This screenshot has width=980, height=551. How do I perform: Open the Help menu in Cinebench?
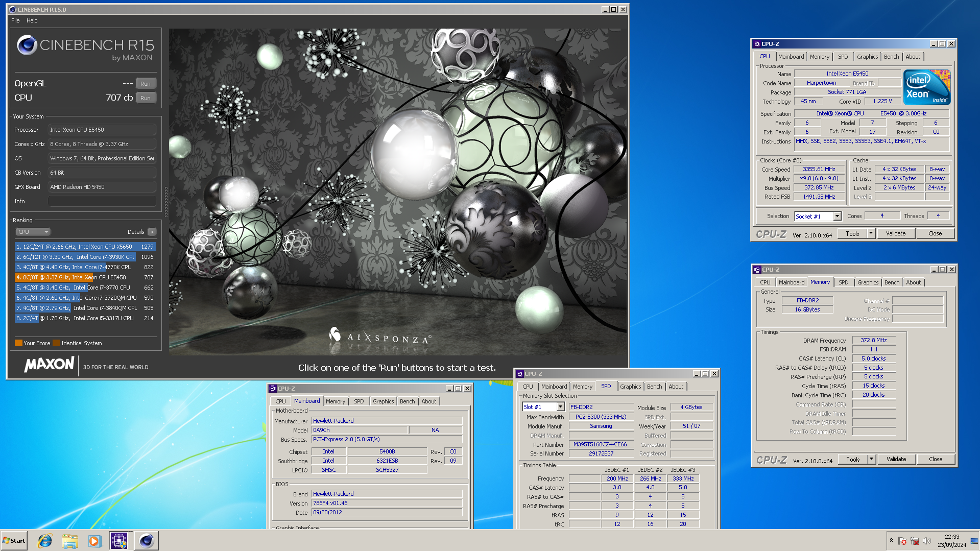32,20
